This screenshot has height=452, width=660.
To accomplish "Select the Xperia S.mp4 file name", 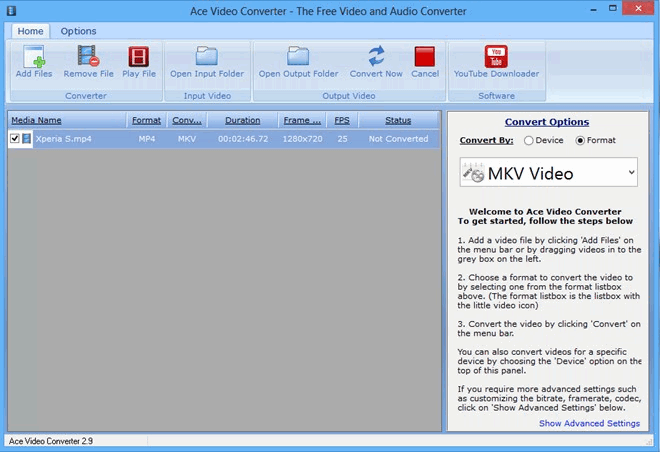I will pyautogui.click(x=64, y=139).
